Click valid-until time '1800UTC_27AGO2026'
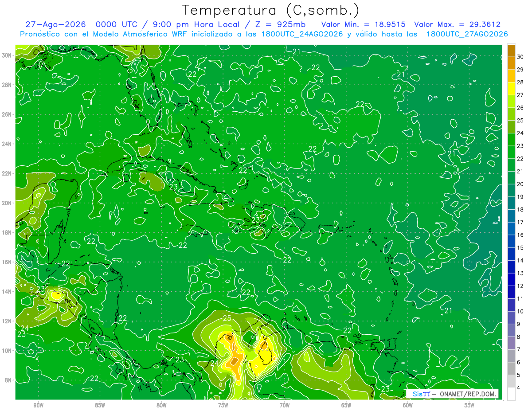 (x=467, y=34)
